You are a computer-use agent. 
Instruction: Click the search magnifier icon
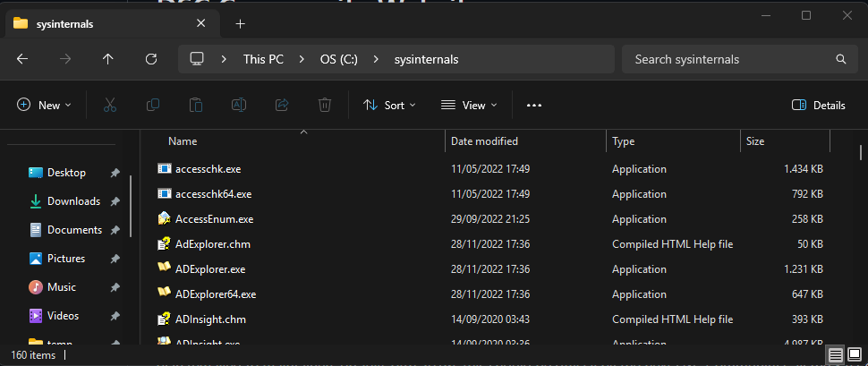pyautogui.click(x=841, y=59)
